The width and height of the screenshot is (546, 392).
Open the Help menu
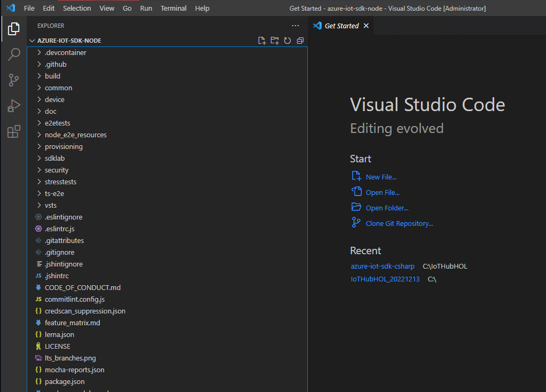coord(202,8)
